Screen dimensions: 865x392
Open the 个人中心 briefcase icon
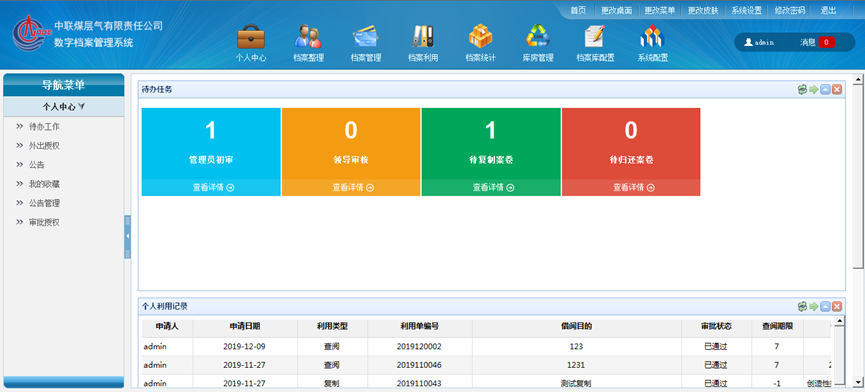click(x=251, y=36)
